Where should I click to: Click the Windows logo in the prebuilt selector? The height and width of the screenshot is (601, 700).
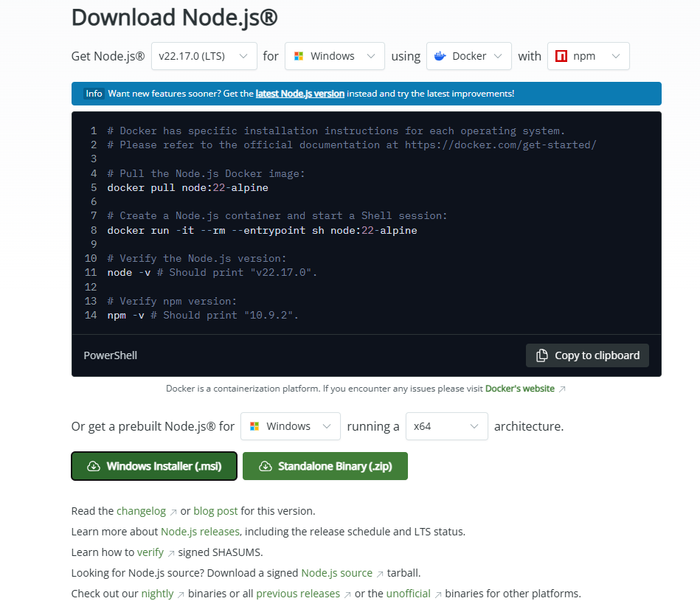pyautogui.click(x=254, y=425)
